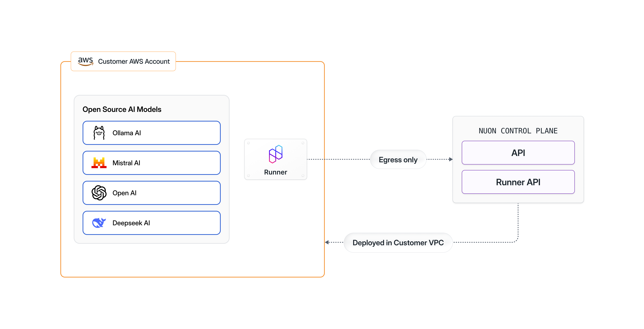Click the Deployed in Customer VPC label
Screen dimensions: 644x329
coord(398,243)
